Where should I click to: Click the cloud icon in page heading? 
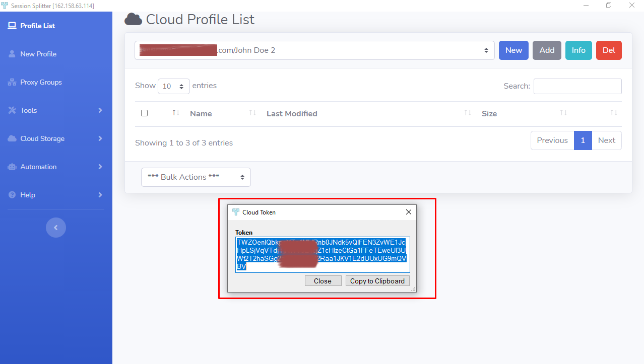[x=133, y=20]
